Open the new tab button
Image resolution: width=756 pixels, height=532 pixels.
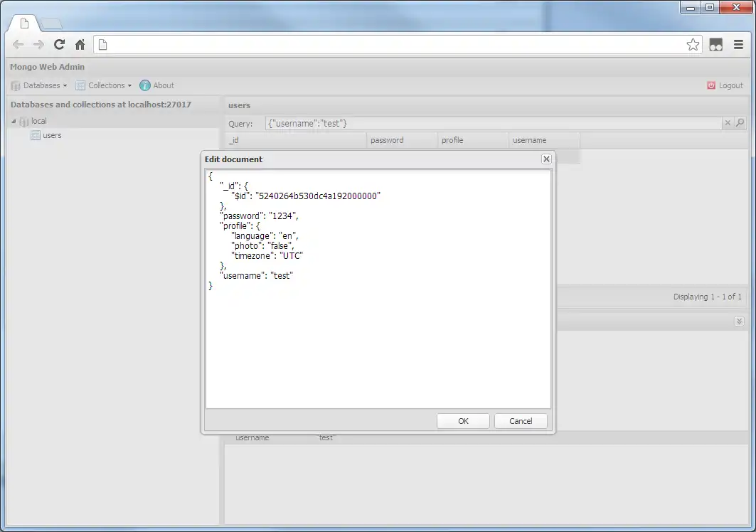[x=50, y=23]
